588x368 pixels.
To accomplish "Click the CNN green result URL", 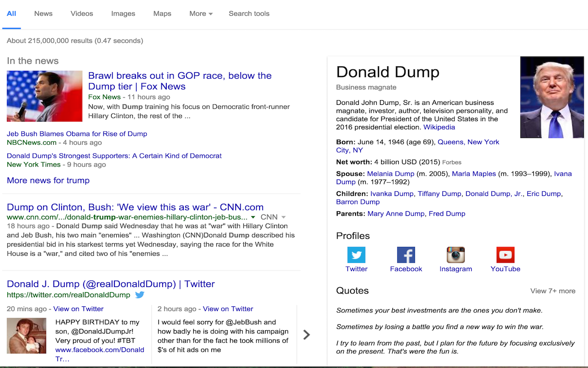I will point(127,217).
